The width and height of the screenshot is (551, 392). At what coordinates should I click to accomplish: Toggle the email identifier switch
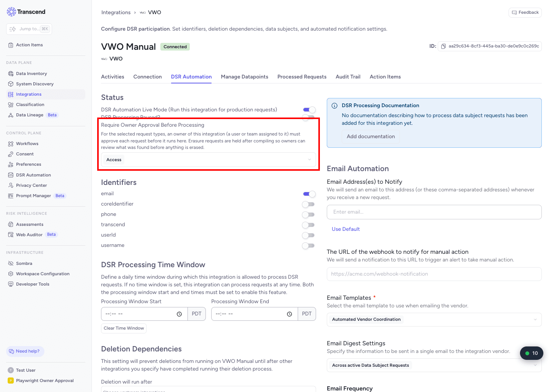click(x=309, y=194)
